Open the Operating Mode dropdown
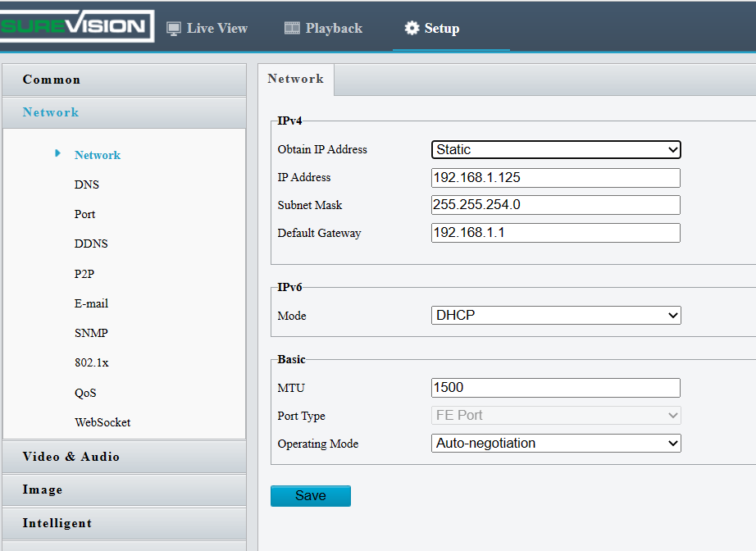Image resolution: width=756 pixels, height=551 pixels. 556,444
